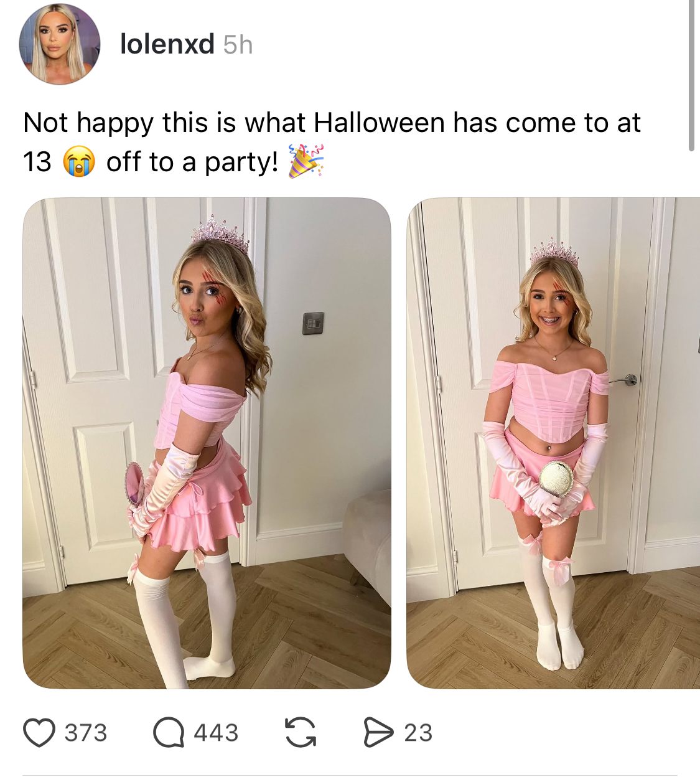The width and height of the screenshot is (700, 782).
Task: Like the post with the heart icon
Action: click(39, 733)
